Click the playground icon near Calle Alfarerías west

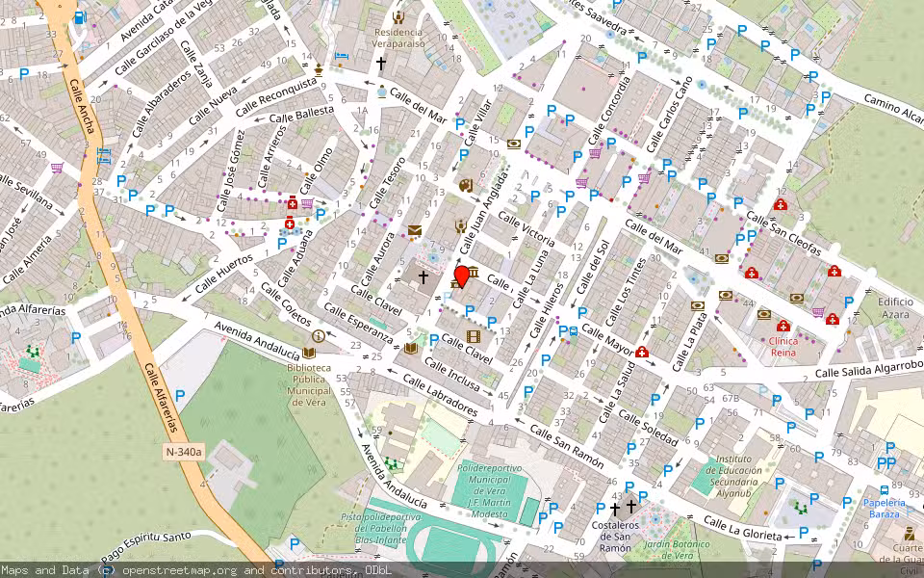(x=33, y=353)
